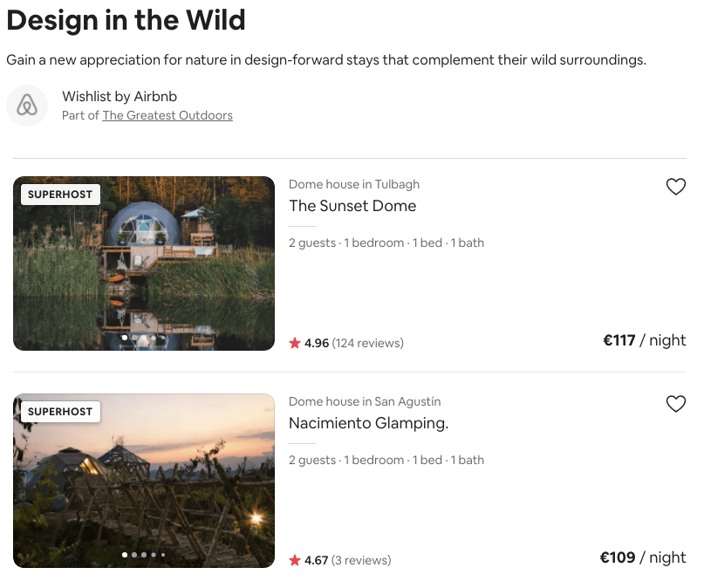Open The Sunset Dome listing title
This screenshot has height=588, width=704.
coord(352,206)
